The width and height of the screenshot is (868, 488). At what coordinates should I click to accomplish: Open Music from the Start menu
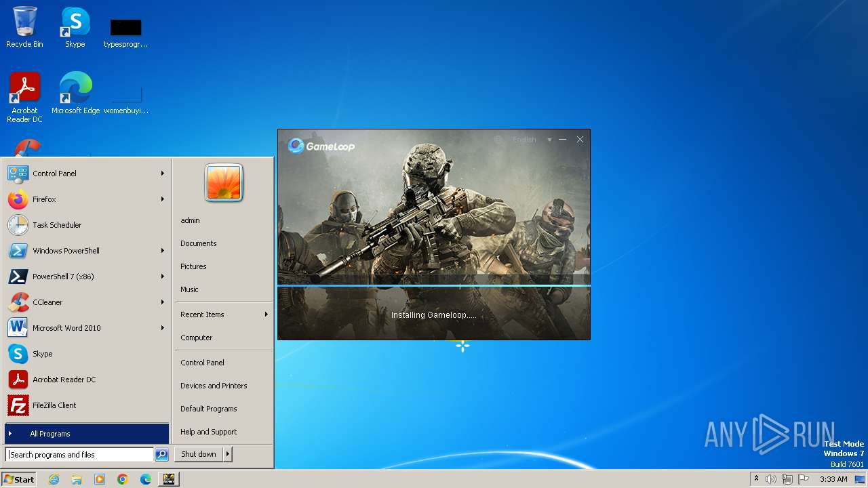click(x=224, y=289)
